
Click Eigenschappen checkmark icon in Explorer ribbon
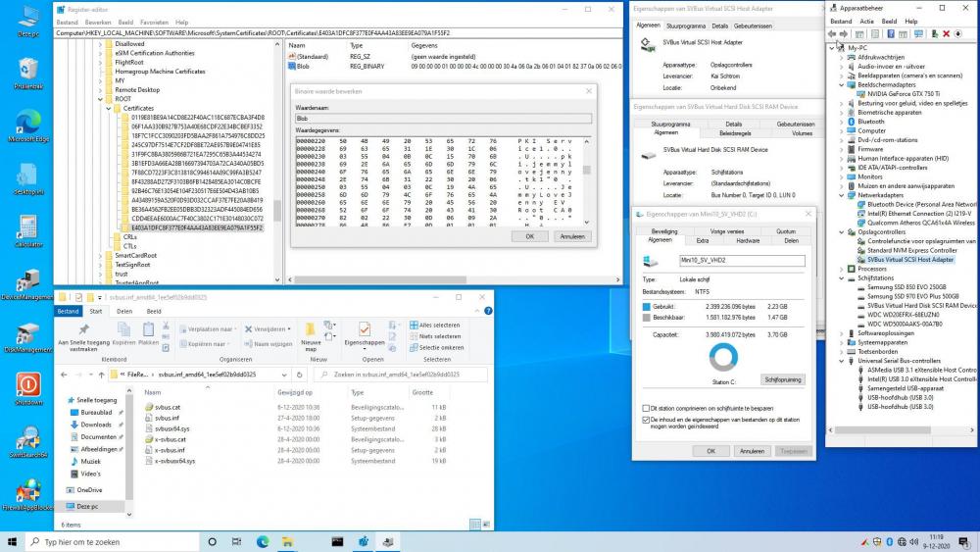(x=365, y=328)
